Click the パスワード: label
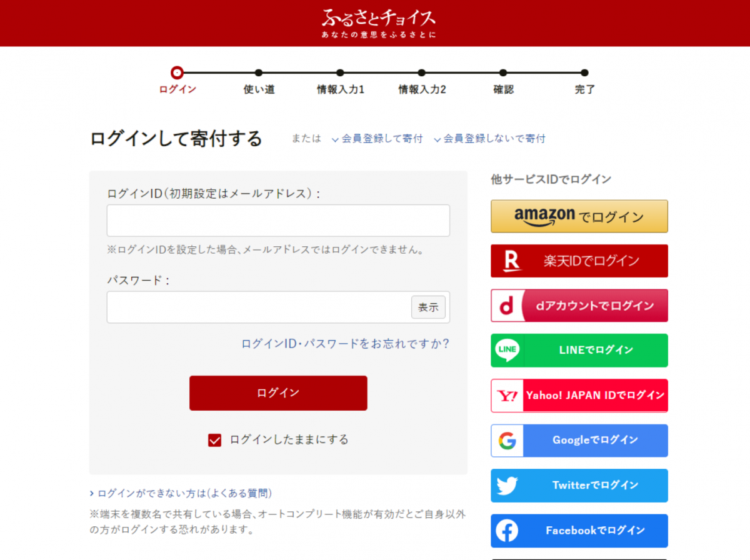 (x=138, y=281)
